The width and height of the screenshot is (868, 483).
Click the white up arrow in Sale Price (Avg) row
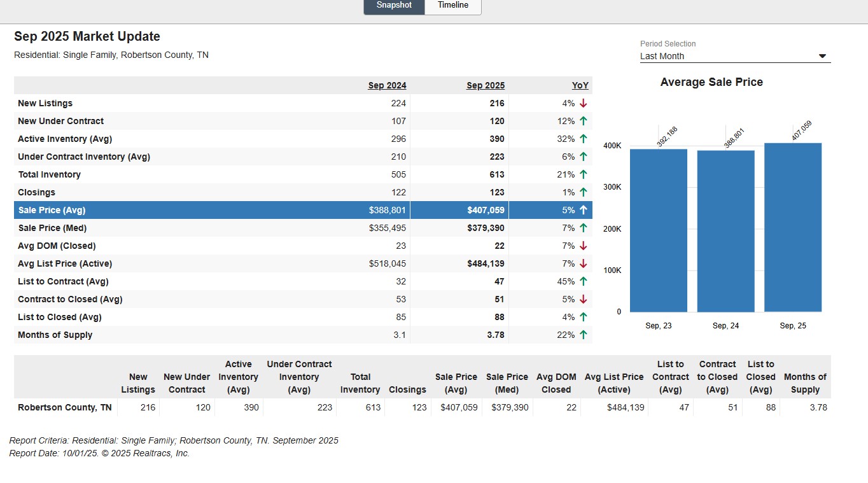pos(583,210)
